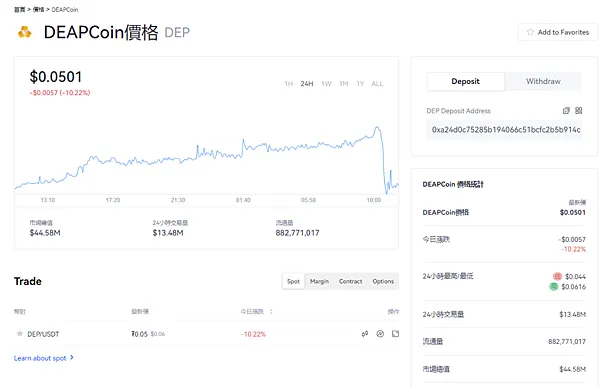Click the -10.22% change in the DEP/USDT row
The image size is (600, 387).
pos(253,334)
